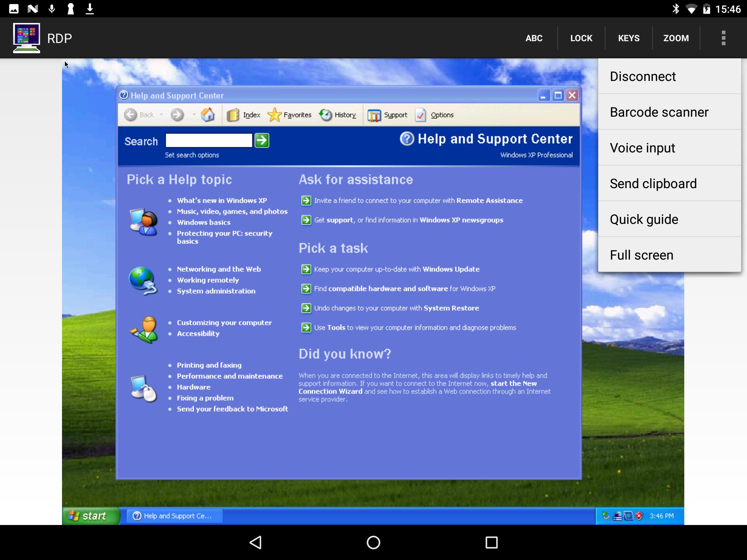Click the person with computer topic icon
This screenshot has height=560, width=747.
coord(143,221)
